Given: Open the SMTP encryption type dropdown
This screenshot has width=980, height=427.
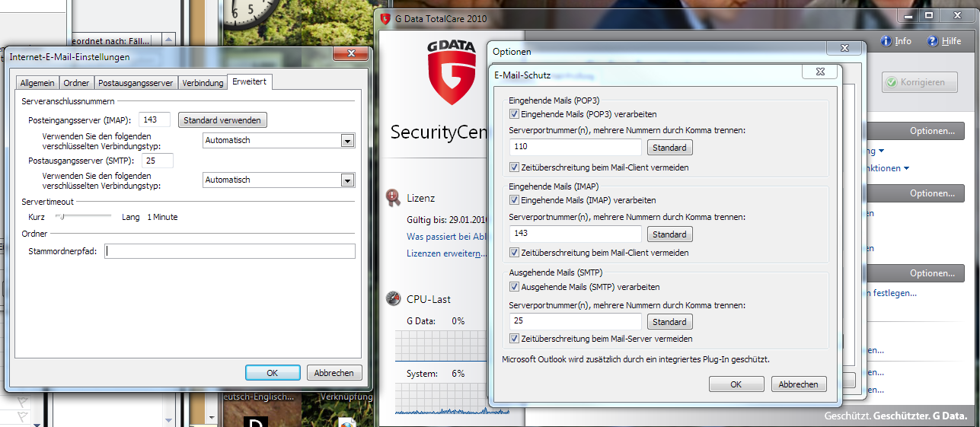Looking at the screenshot, I should tap(348, 180).
